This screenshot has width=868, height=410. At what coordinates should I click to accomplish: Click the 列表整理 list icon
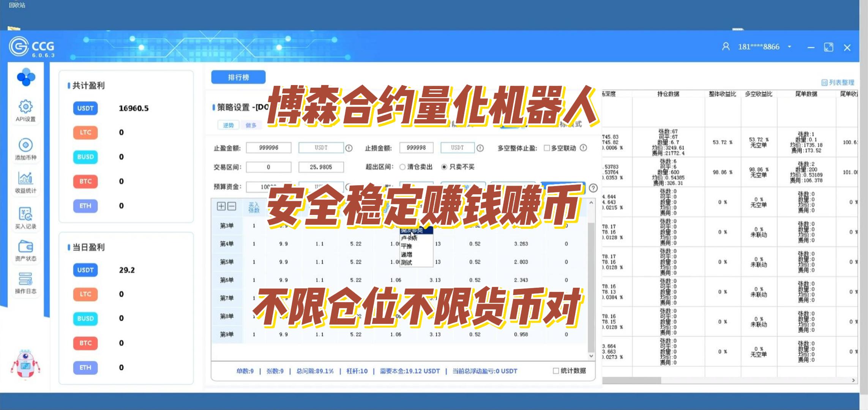(824, 82)
